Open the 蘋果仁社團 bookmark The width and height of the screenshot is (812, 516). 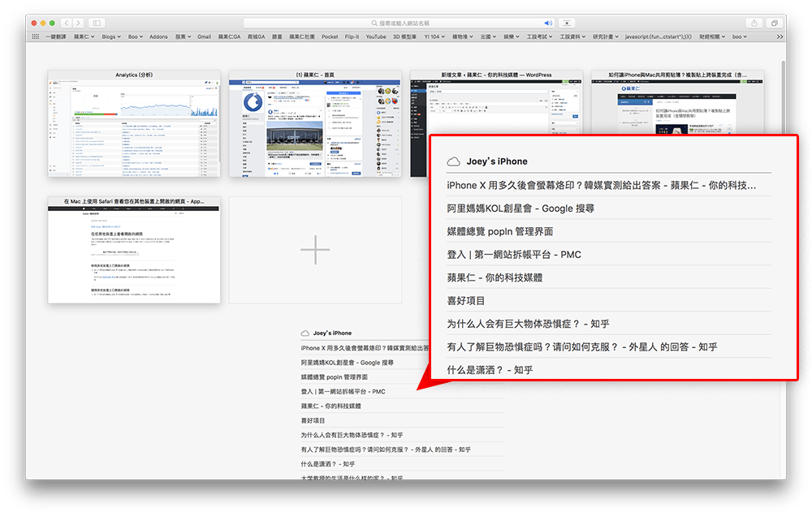(x=302, y=37)
